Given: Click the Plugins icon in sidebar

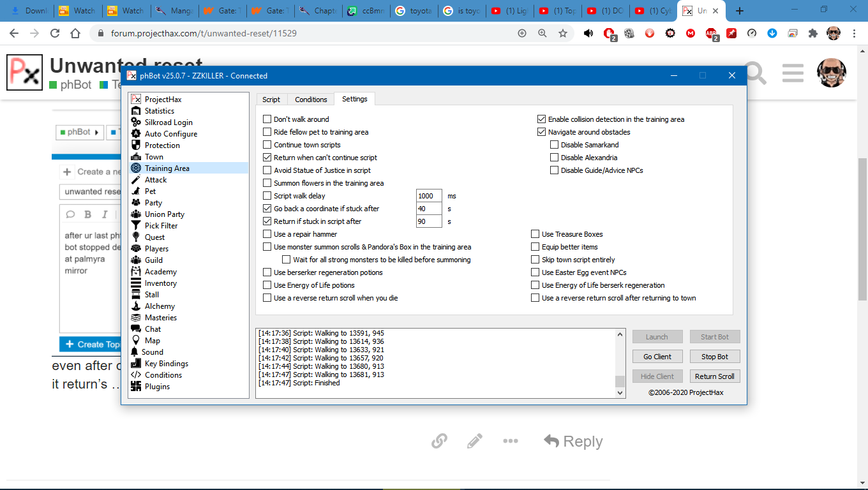Looking at the screenshot, I should 135,387.
